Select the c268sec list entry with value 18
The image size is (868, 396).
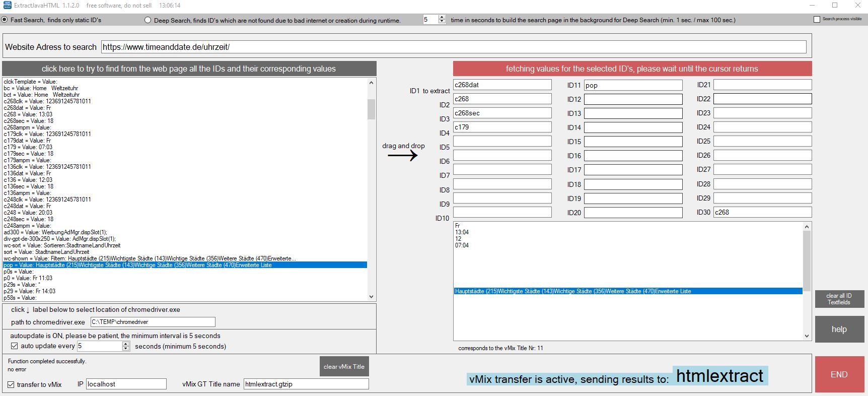point(29,121)
